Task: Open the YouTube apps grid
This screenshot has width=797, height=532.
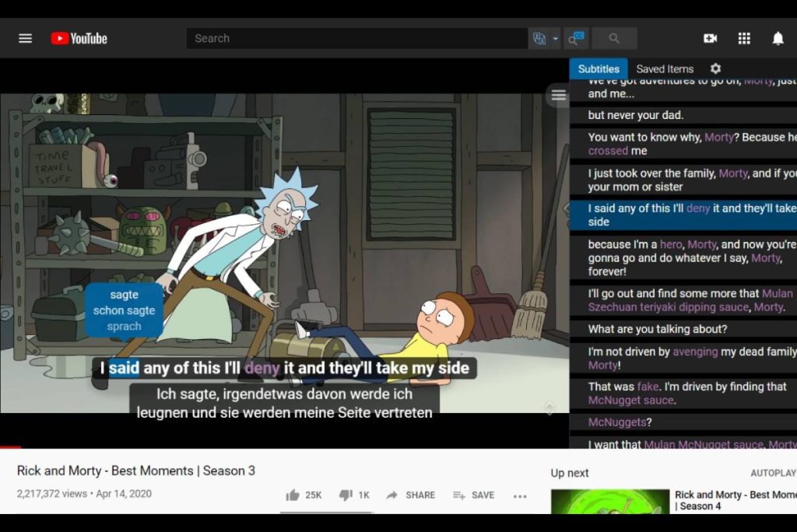Action: (744, 38)
